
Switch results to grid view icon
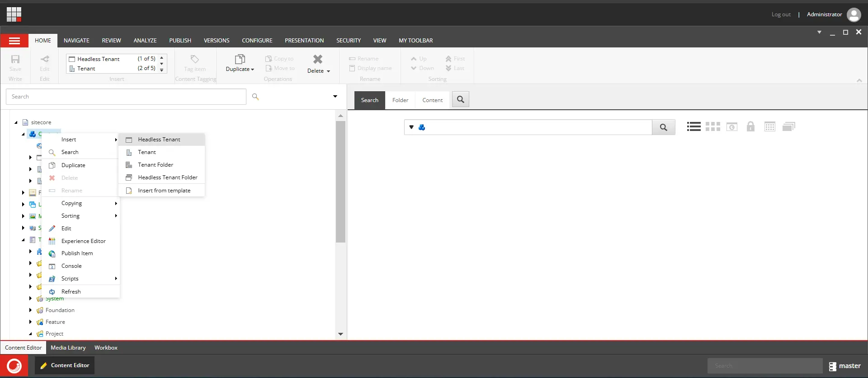click(712, 127)
